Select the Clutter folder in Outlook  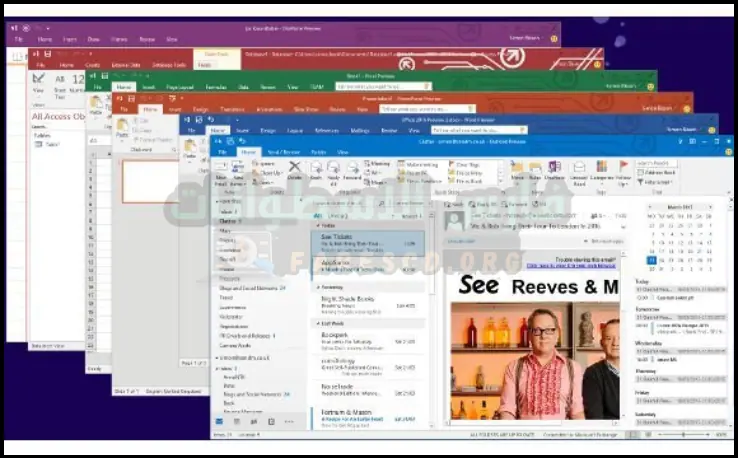pyautogui.click(x=230, y=221)
